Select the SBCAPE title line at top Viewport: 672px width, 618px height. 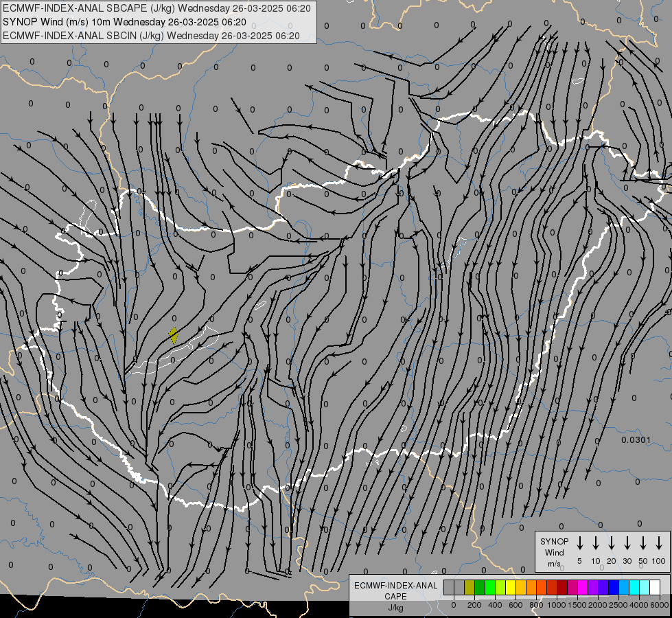tap(157, 8)
